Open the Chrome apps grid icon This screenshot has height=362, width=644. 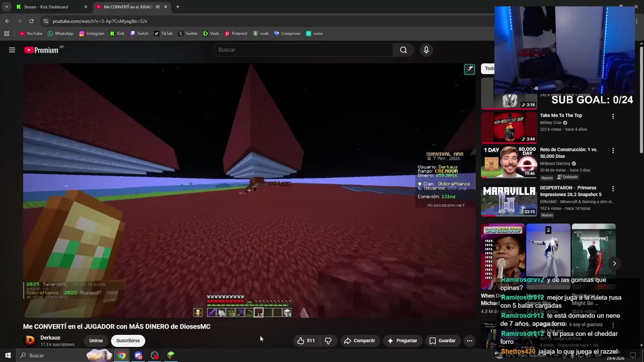7,34
